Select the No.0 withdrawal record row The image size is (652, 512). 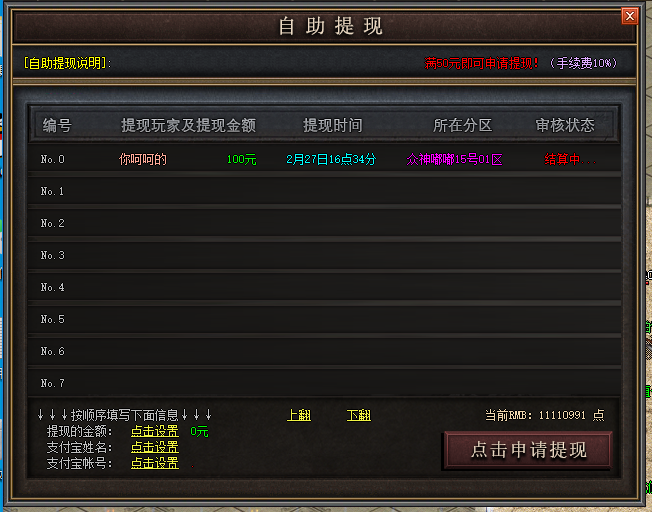[324, 159]
